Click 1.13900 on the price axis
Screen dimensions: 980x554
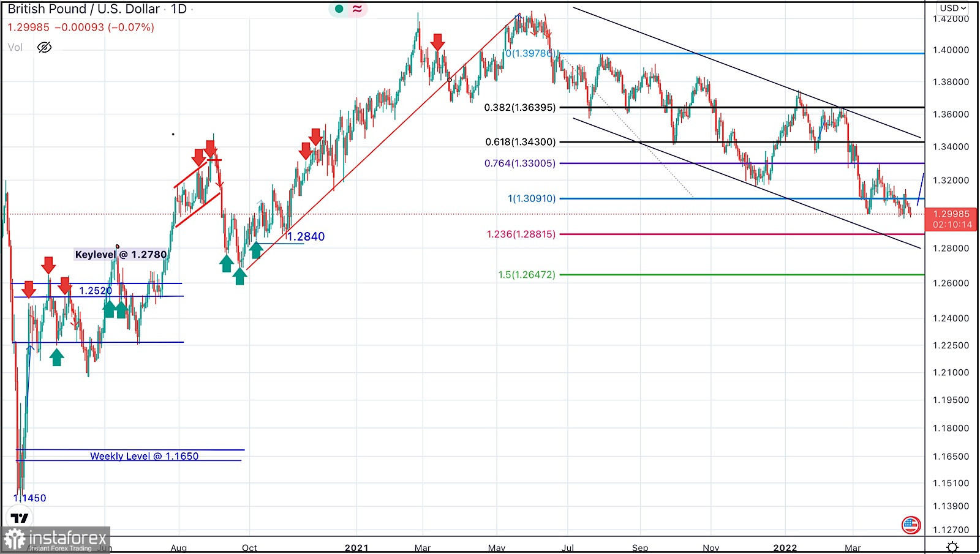tap(951, 506)
